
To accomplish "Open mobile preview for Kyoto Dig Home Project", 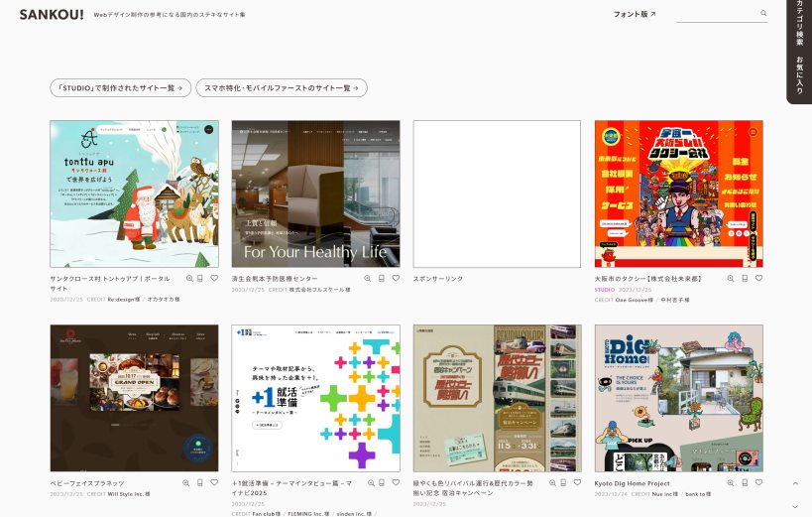I will 745,483.
